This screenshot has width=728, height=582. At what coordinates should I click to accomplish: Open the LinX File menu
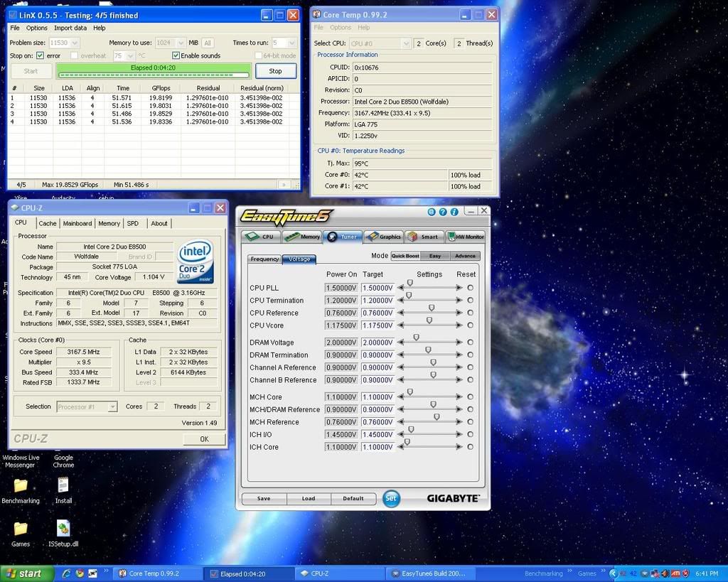(15, 28)
